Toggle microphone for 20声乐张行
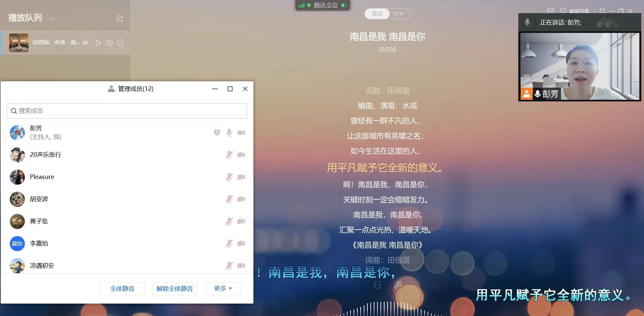644x316 pixels. (229, 155)
